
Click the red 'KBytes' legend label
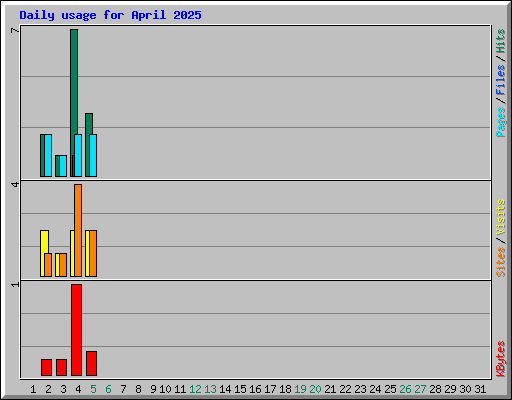(x=501, y=359)
